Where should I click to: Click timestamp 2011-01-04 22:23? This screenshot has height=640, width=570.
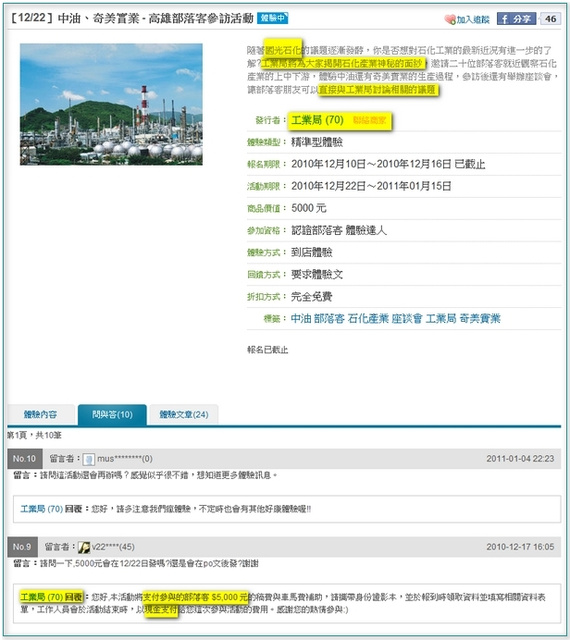pyautogui.click(x=520, y=459)
